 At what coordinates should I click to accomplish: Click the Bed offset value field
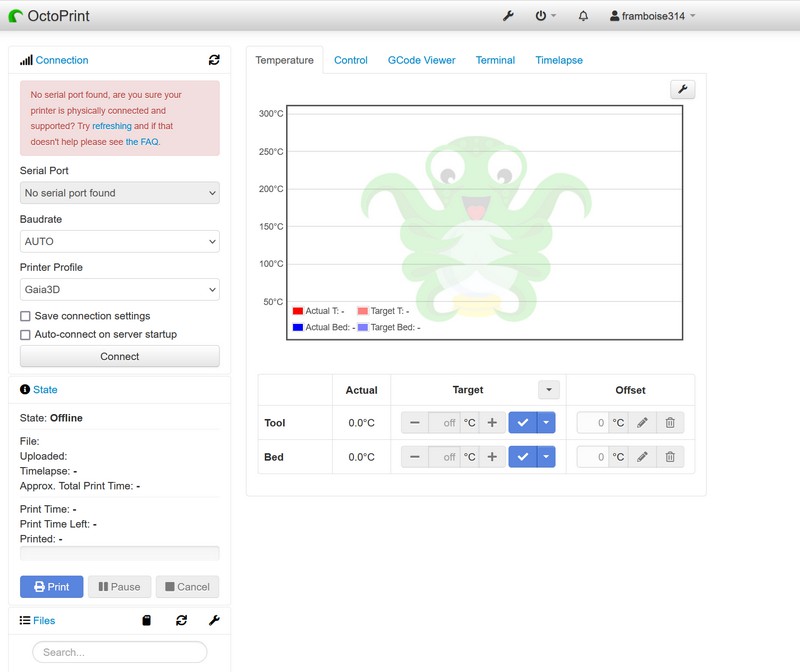(593, 457)
